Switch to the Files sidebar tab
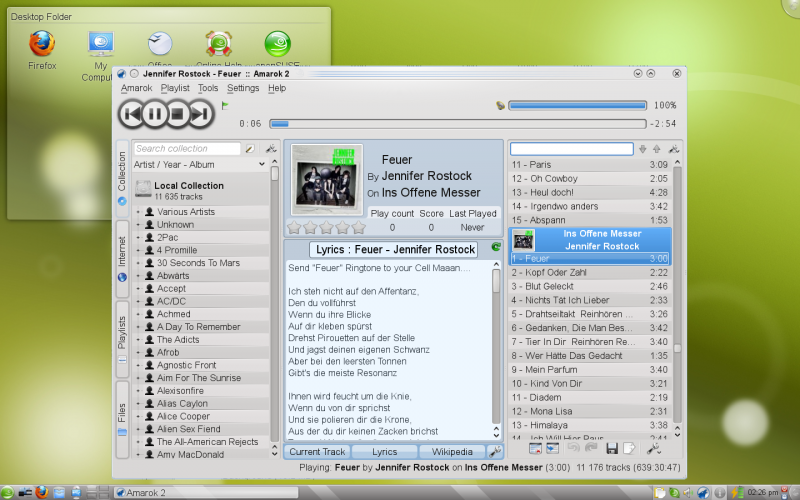 (122, 419)
